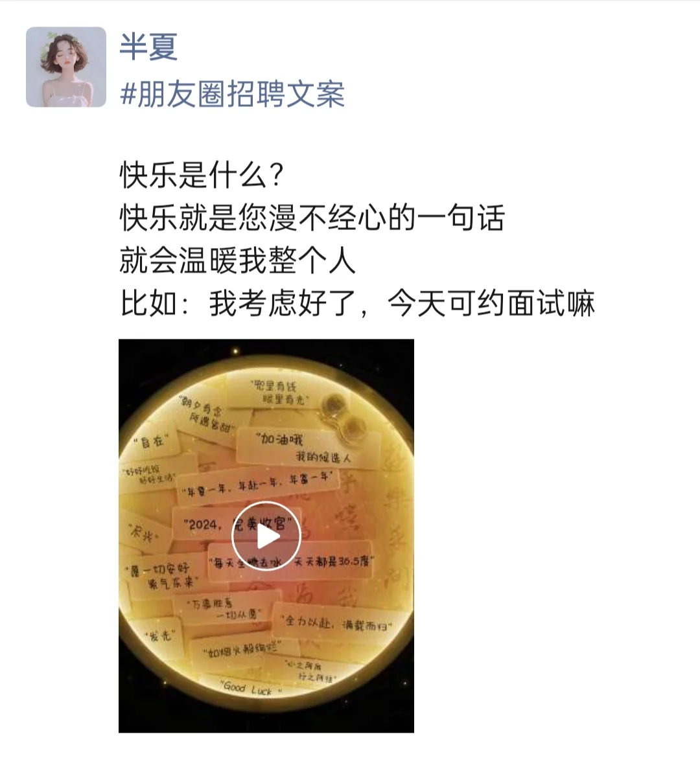This screenshot has height=767, width=700.
Task: Tap the 发光 note on the video
Action: [160, 636]
